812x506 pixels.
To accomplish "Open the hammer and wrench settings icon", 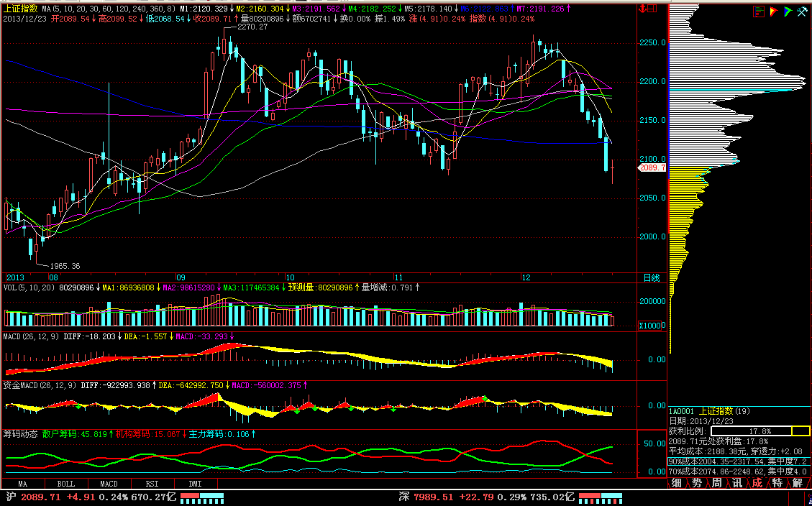I will point(802,11).
